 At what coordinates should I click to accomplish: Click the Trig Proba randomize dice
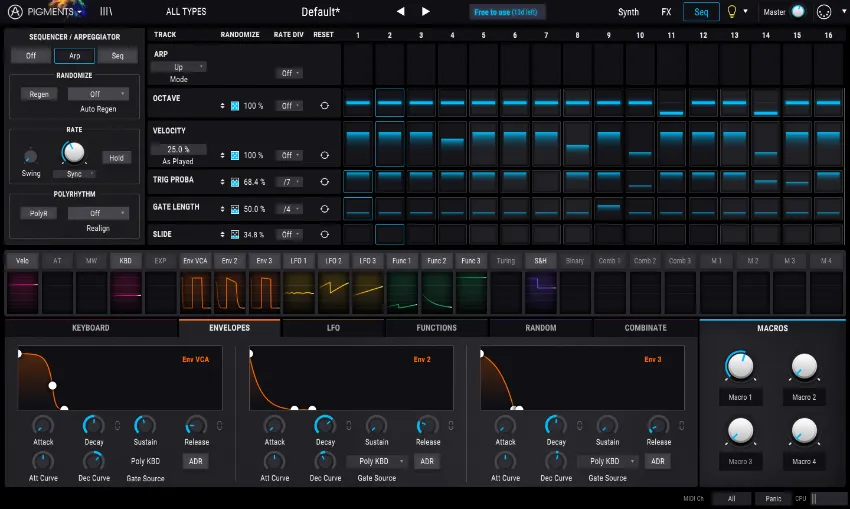235,182
